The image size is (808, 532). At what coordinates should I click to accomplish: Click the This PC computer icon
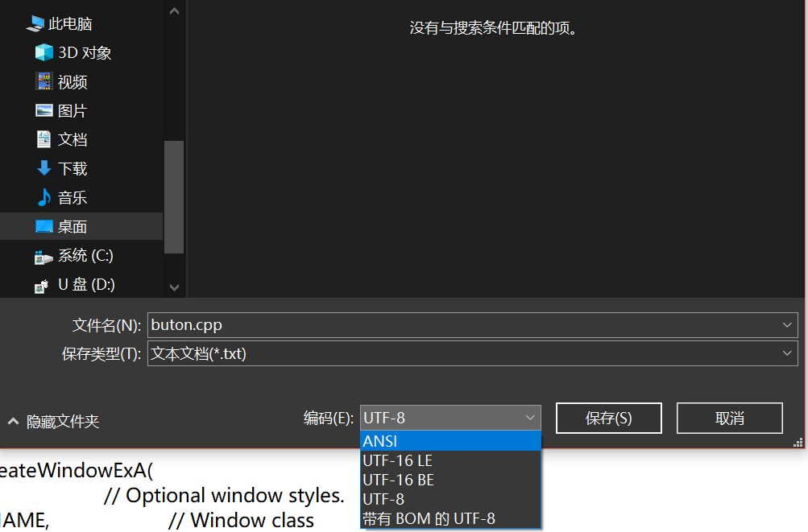(35, 24)
